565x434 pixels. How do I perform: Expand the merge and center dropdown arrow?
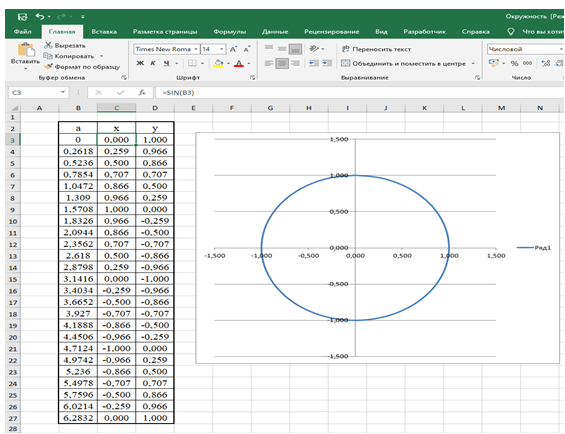point(473,63)
